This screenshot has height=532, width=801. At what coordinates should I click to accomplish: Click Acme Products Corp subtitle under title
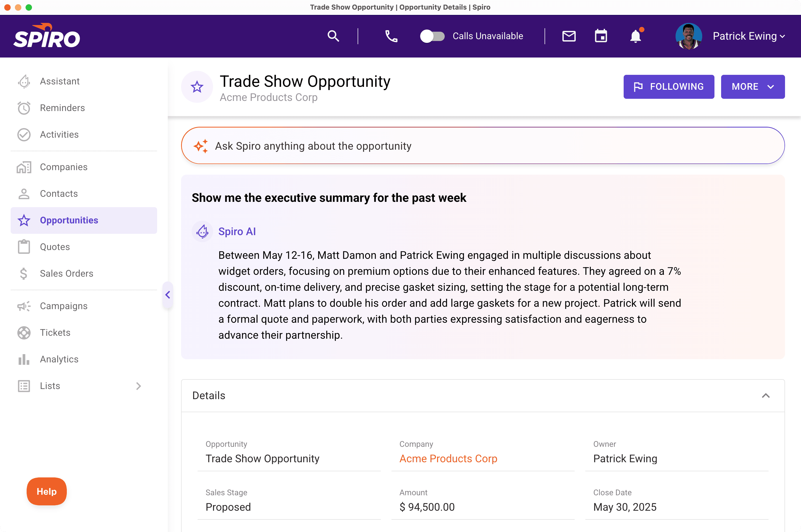coord(268,97)
